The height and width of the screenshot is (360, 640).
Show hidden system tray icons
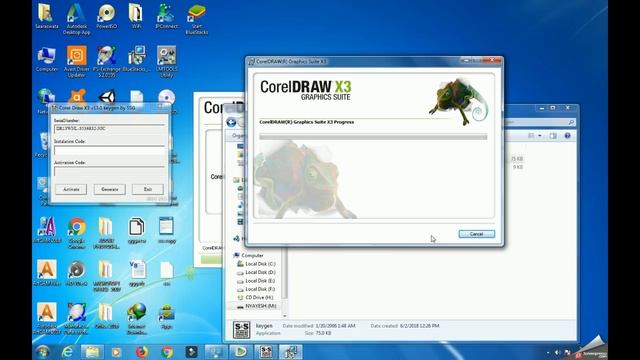tap(548, 352)
